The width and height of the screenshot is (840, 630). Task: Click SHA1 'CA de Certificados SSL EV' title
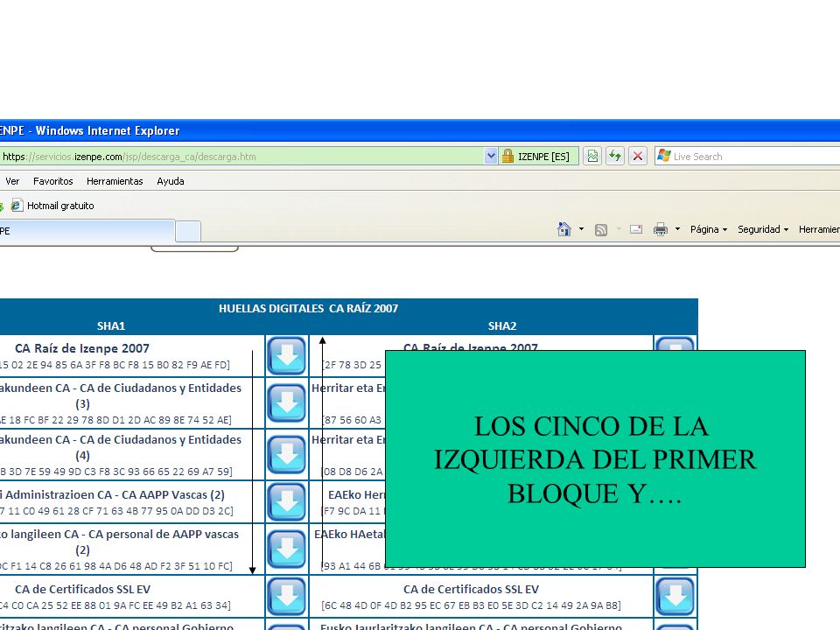click(x=82, y=589)
